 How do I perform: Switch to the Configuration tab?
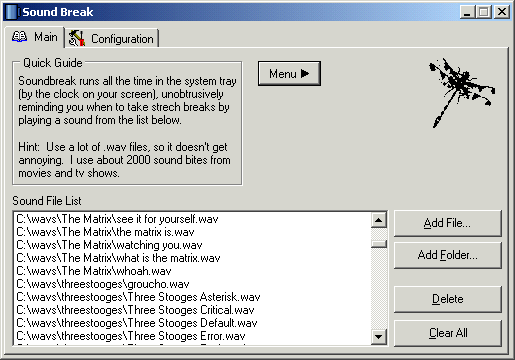[x=112, y=39]
